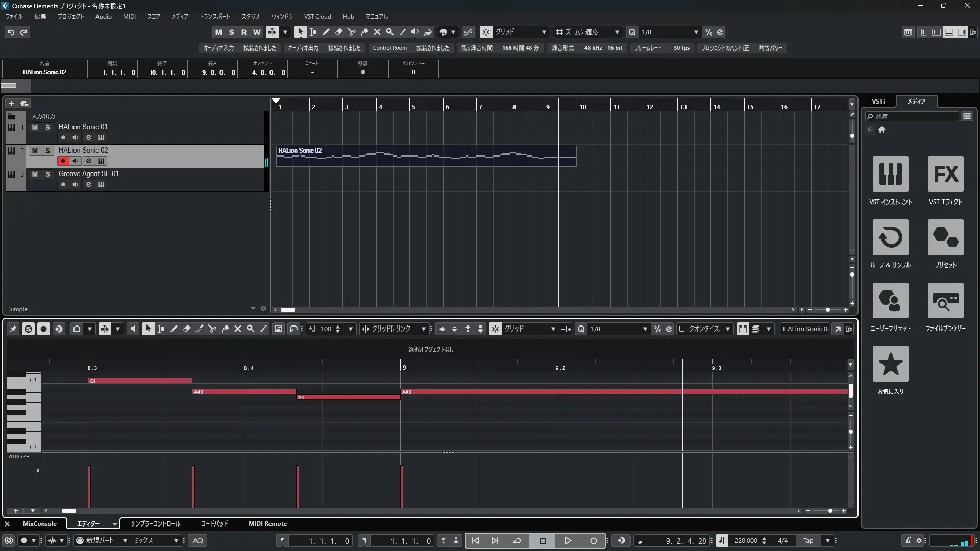
Task: Open the Favorites star tile
Action: coord(890,364)
